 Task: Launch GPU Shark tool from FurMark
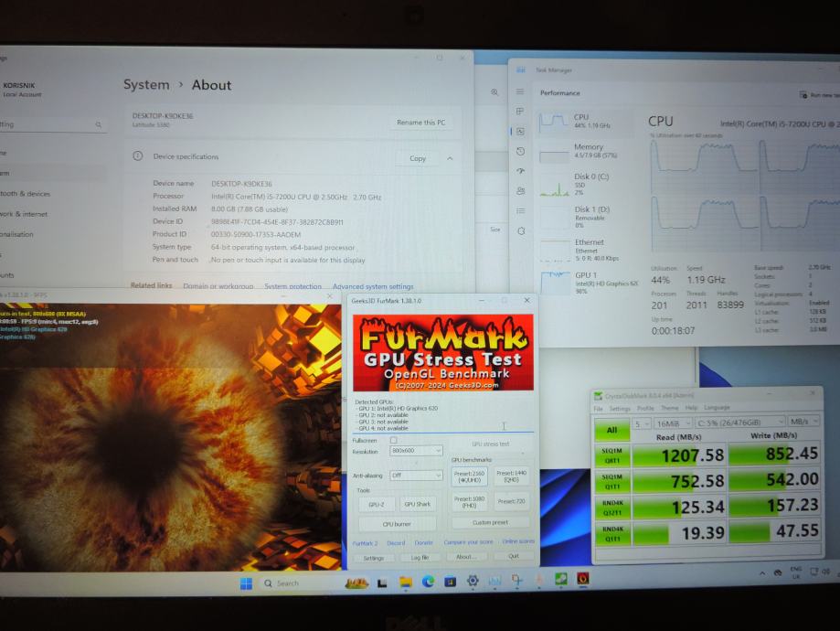(x=418, y=504)
